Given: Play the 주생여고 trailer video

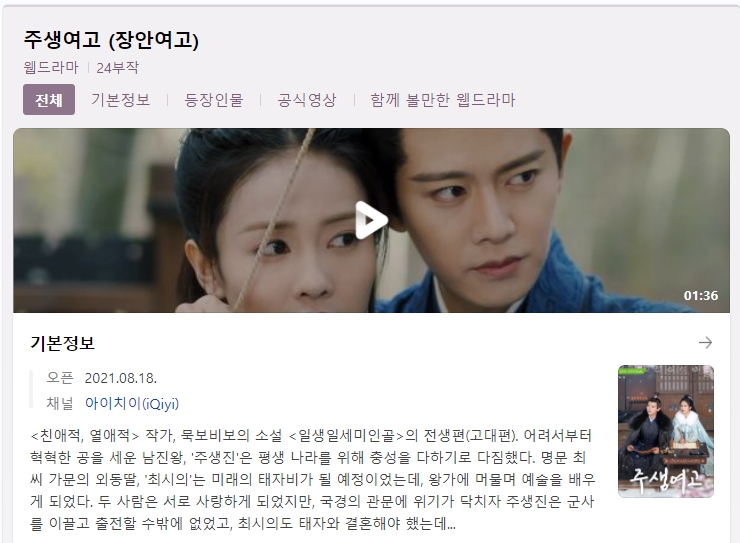Looking at the screenshot, I should click(371, 220).
